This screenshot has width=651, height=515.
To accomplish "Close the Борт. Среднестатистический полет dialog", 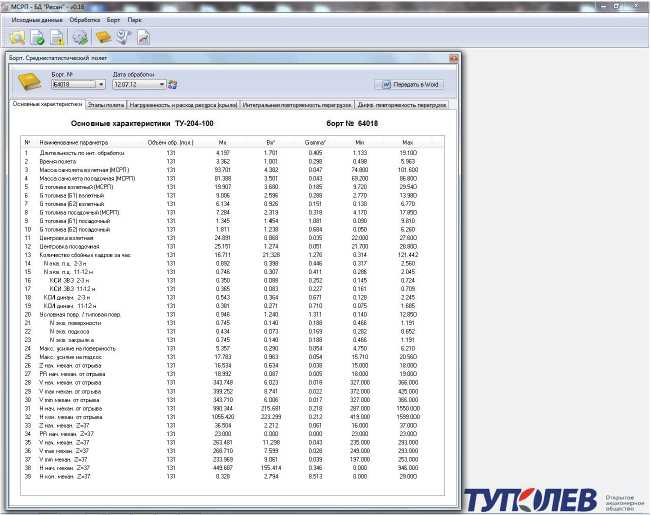I will click(453, 59).
